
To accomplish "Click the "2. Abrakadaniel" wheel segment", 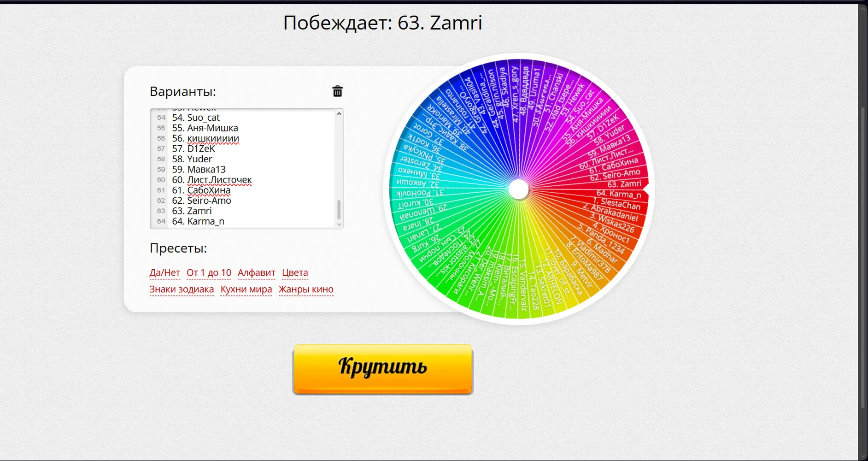I will pos(610,212).
